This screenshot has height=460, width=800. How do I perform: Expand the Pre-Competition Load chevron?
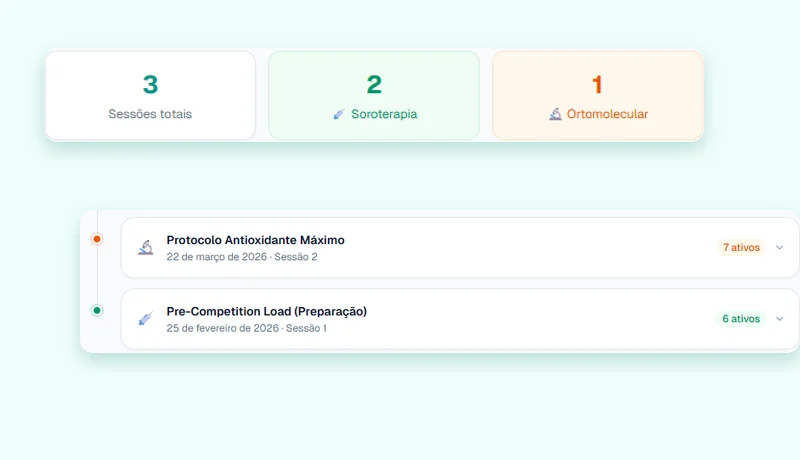pyautogui.click(x=779, y=319)
